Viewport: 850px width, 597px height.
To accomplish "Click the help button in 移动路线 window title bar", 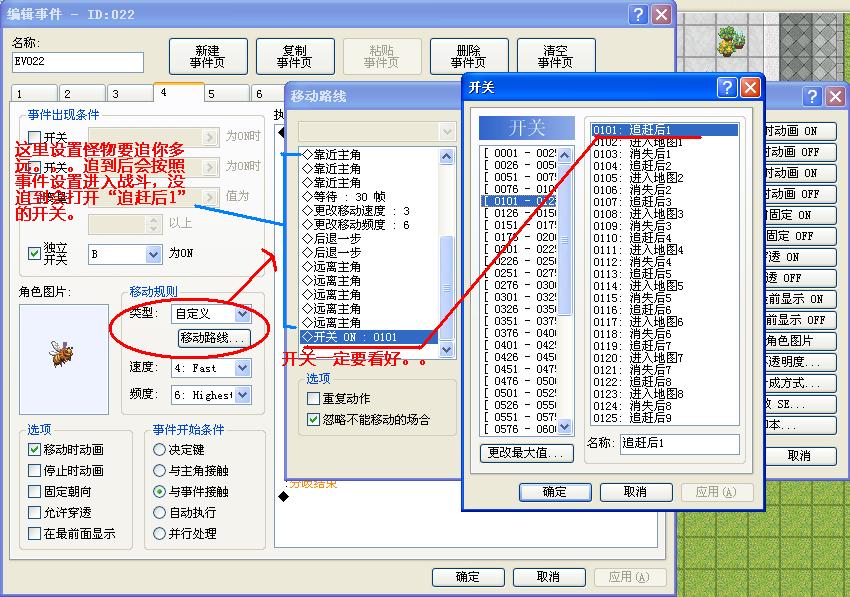I will click(812, 97).
